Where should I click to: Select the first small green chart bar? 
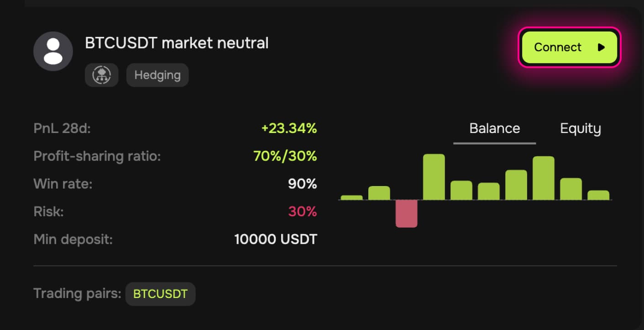click(x=351, y=197)
